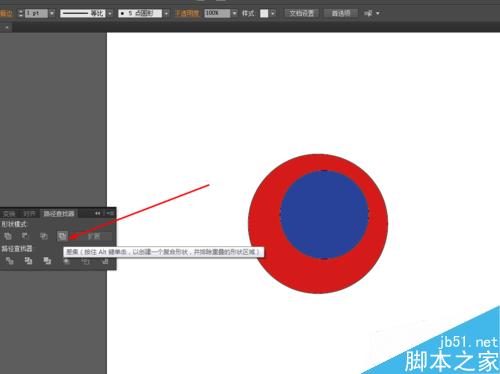Open the arrow beside select similar icon

[378, 13]
